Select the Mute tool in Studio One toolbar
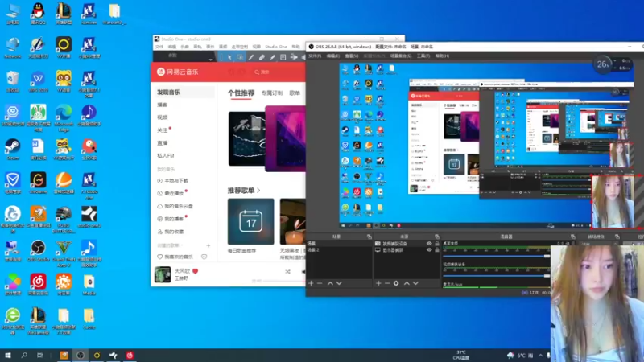 (283, 57)
